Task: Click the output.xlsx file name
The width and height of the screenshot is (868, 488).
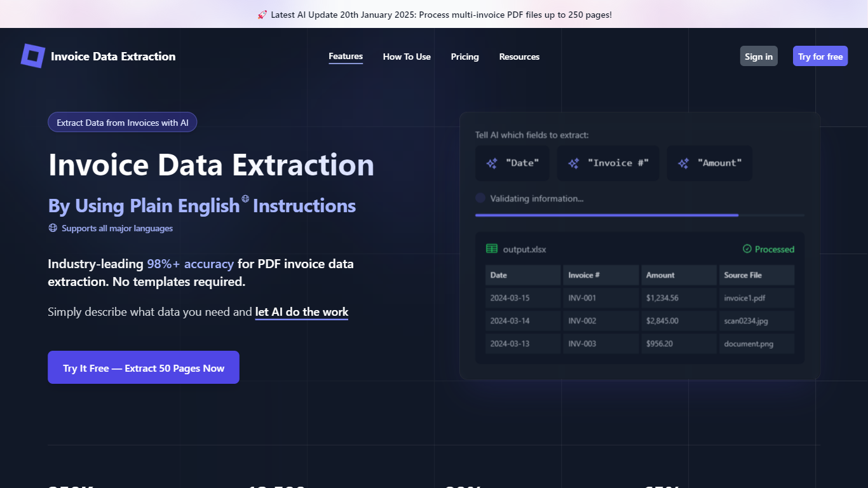Action: tap(524, 249)
